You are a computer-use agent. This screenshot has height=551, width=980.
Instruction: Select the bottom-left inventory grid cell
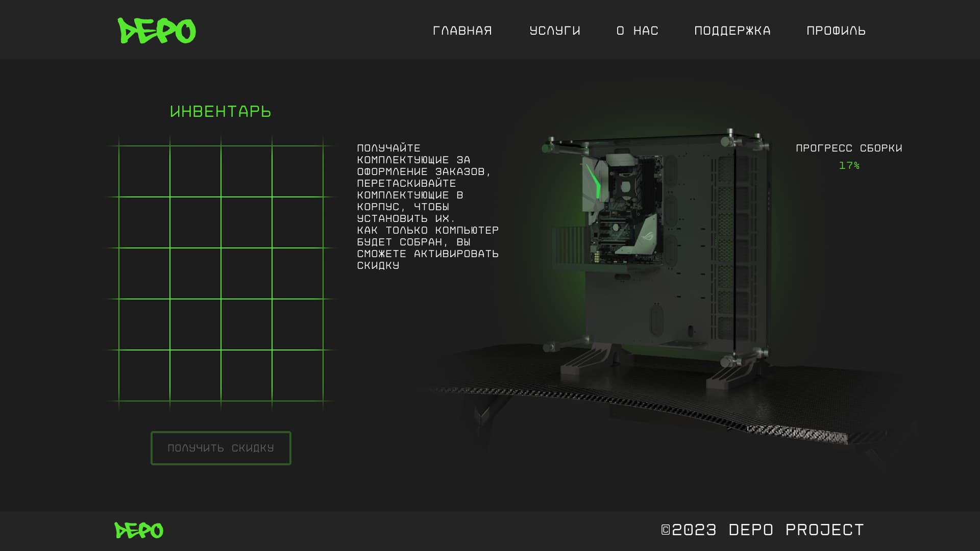(144, 375)
